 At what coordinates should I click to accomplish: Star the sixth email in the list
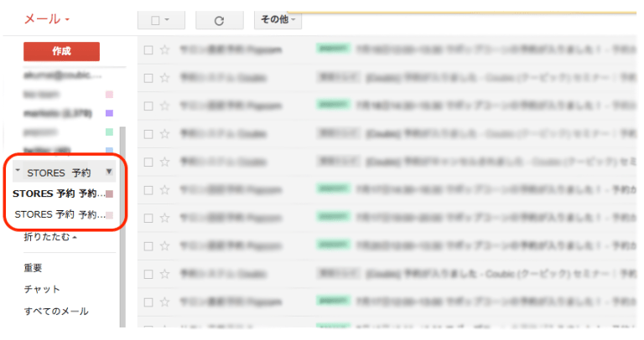point(164,190)
